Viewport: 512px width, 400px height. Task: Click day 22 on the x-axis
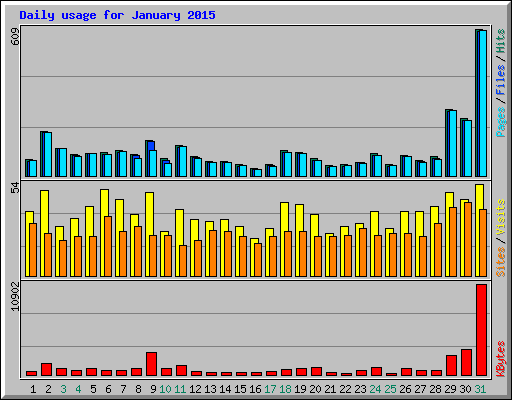point(345,389)
